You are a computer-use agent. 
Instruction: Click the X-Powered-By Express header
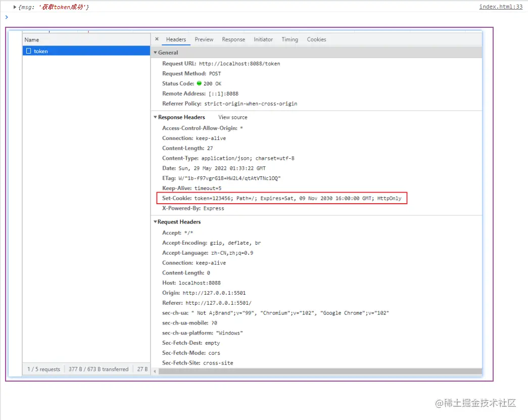click(193, 208)
